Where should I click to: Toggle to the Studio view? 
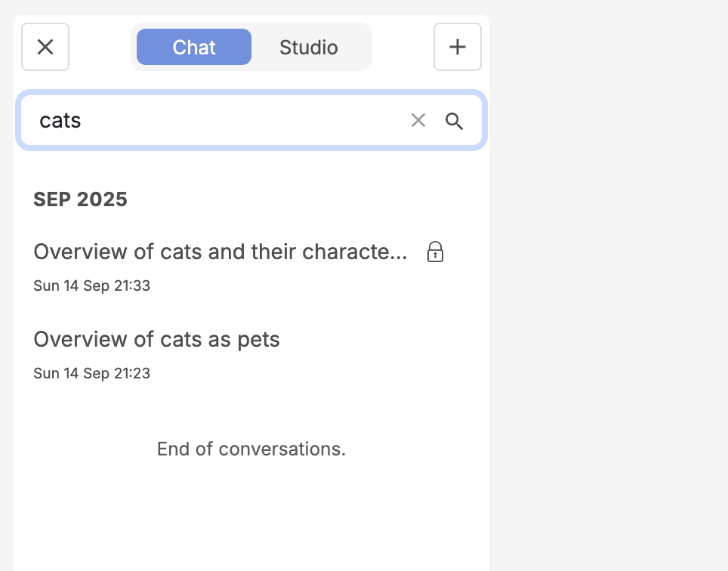(308, 47)
